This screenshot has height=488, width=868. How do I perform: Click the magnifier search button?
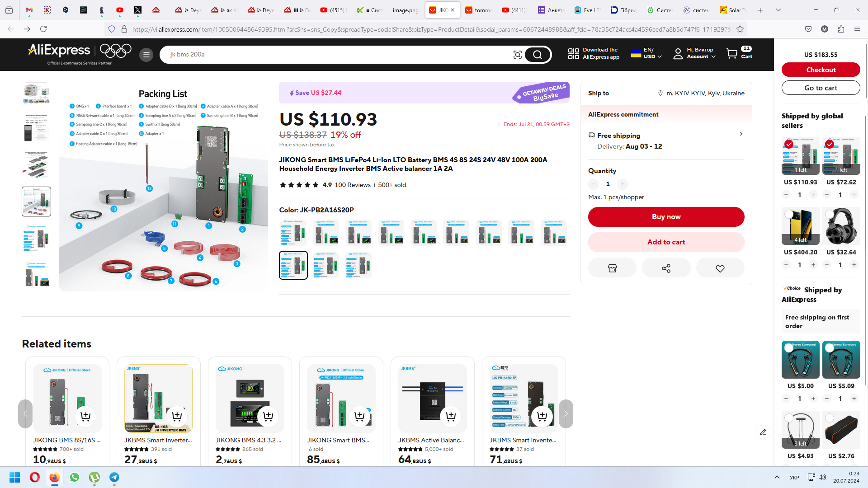(x=538, y=55)
